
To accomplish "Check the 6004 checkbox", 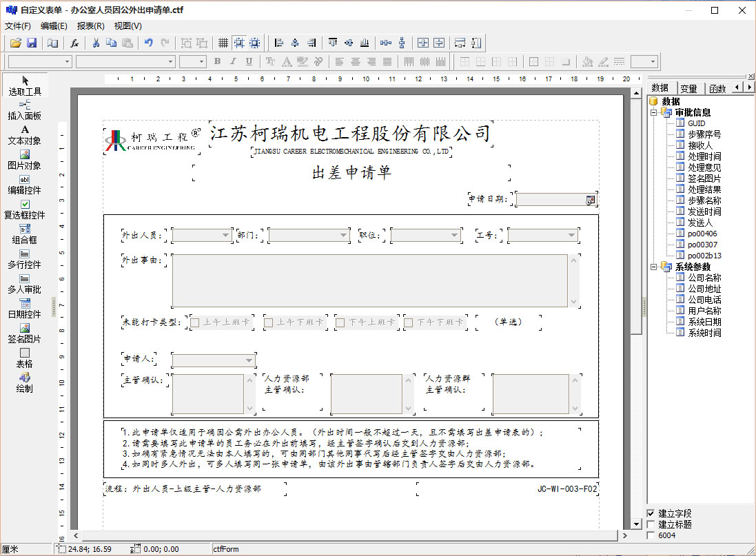I will [x=651, y=535].
